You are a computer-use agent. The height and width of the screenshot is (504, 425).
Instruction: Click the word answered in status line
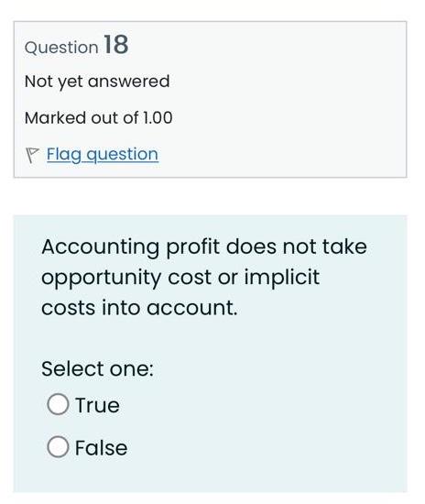pyautogui.click(x=128, y=81)
